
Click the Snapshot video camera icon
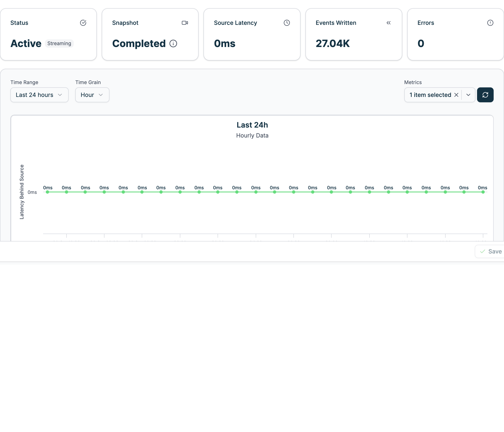pos(185,23)
